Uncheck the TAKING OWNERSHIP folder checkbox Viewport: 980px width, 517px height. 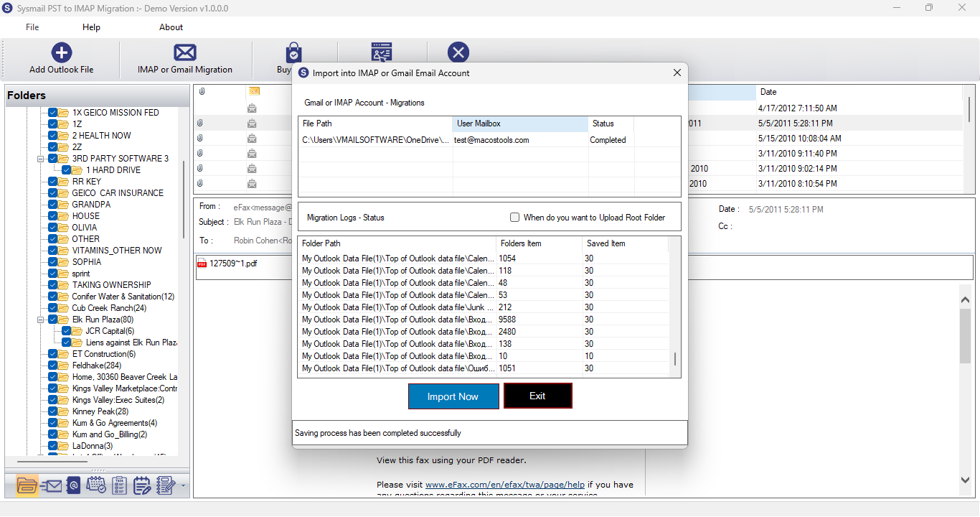click(x=52, y=285)
